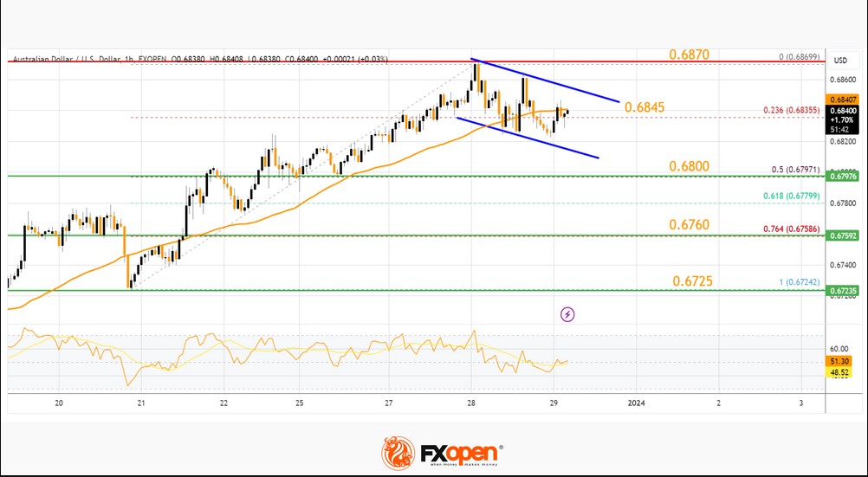Image resolution: width=868 pixels, height=477 pixels.
Task: Click the green 0.67235 price axis tag
Action: [x=842, y=290]
